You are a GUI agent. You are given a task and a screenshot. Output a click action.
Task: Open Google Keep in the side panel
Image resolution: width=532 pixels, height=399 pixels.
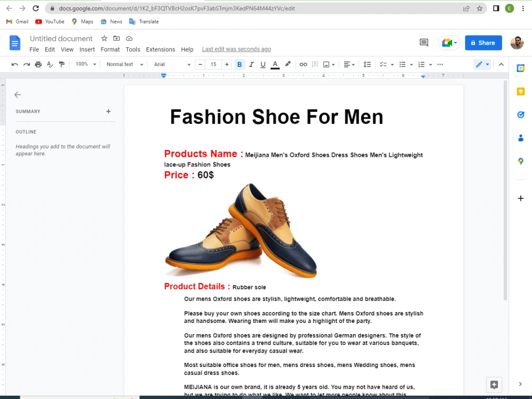pyautogui.click(x=521, y=92)
